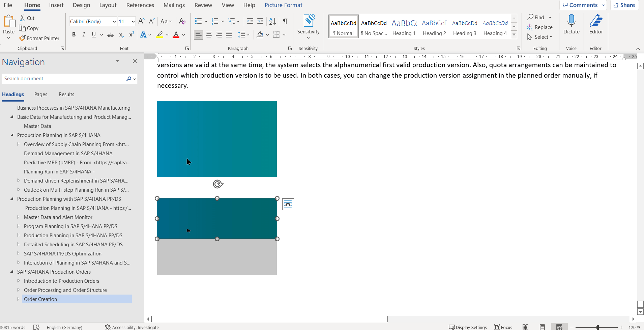Click the zoom slider handle

pos(597,327)
